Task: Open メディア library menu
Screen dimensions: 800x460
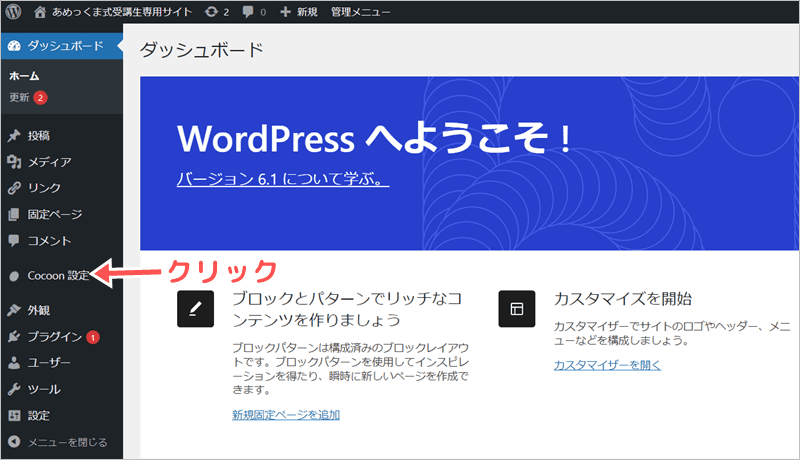Action: (49, 162)
